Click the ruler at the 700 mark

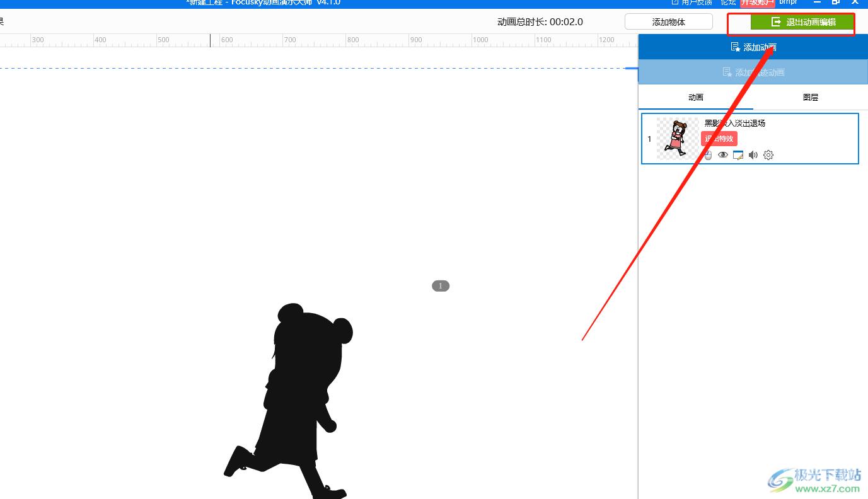click(x=290, y=40)
